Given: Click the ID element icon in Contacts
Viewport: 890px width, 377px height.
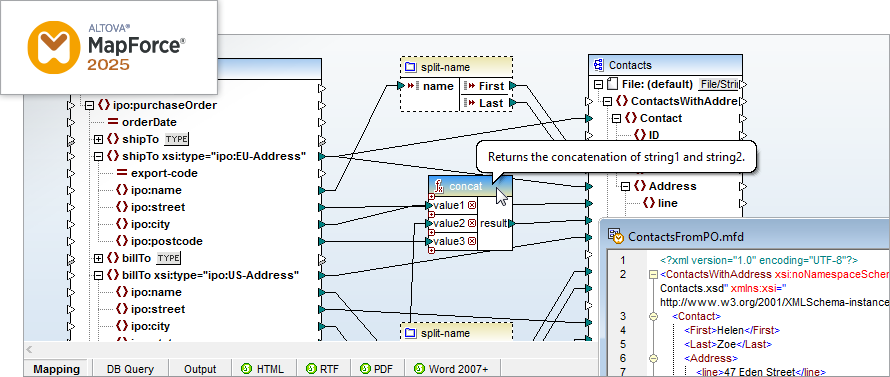Looking at the screenshot, I should [640, 135].
